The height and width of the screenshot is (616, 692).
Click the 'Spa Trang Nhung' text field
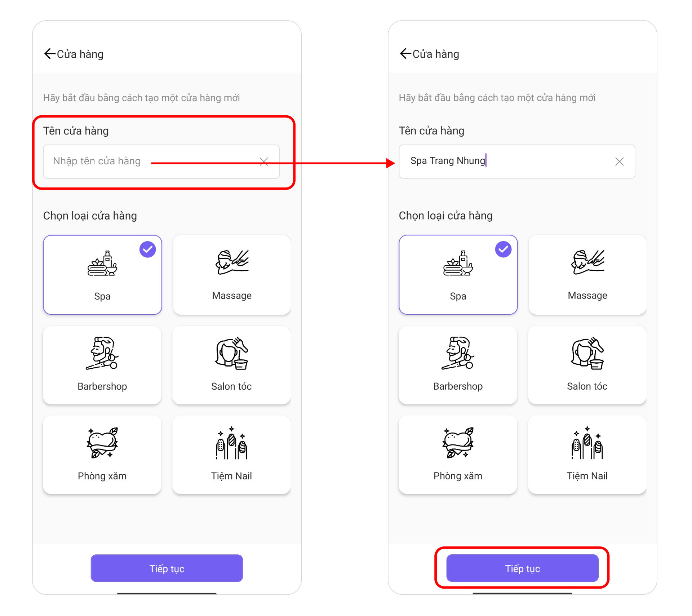click(x=517, y=161)
